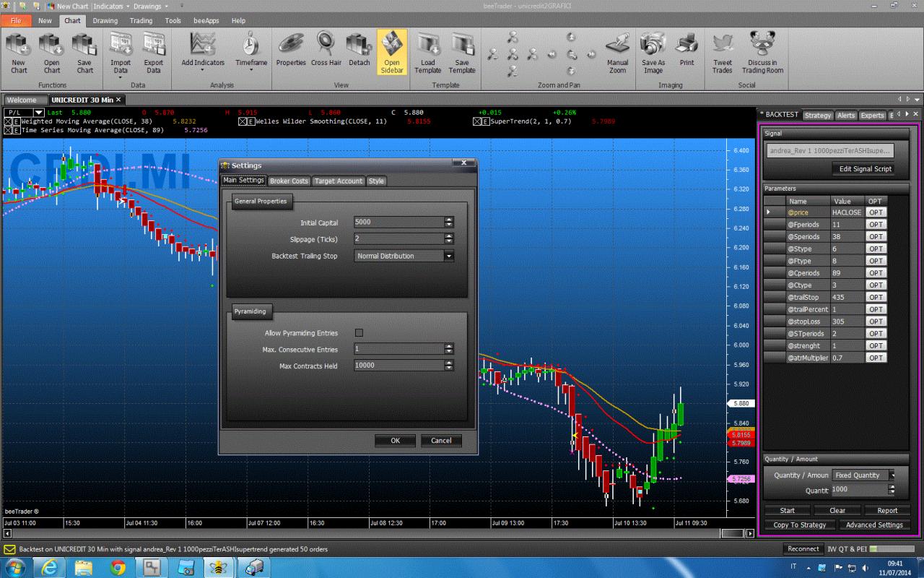This screenshot has height=578, width=924.
Task: Open the Trading ribbon tab
Action: [141, 21]
